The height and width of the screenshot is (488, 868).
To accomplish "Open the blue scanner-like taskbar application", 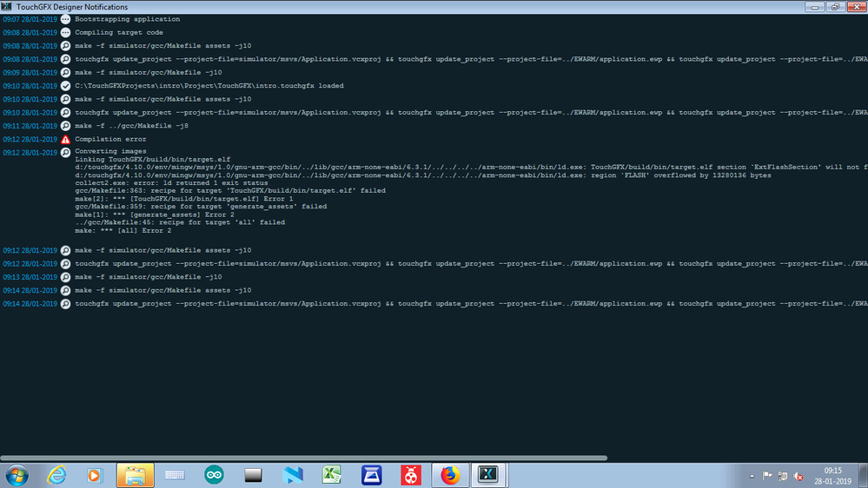I will point(372,475).
